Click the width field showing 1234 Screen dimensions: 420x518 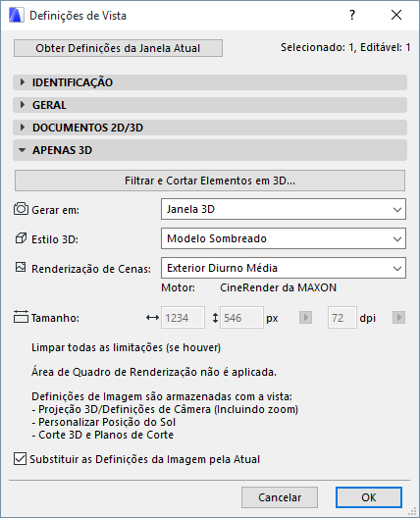point(183,318)
